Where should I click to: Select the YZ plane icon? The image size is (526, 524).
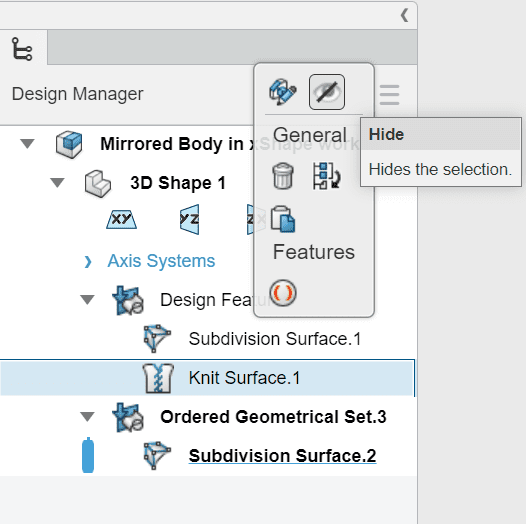pos(190,219)
